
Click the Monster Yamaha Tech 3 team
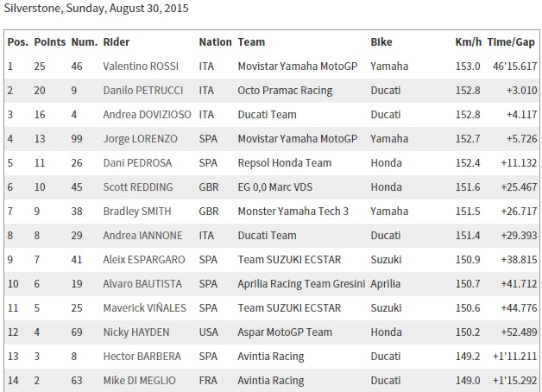click(x=291, y=211)
